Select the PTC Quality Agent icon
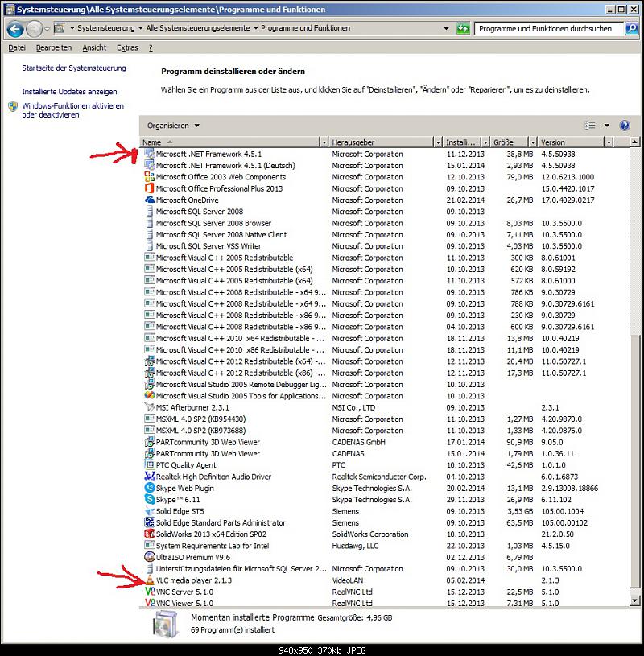This screenshot has height=656, width=644. tap(150, 464)
